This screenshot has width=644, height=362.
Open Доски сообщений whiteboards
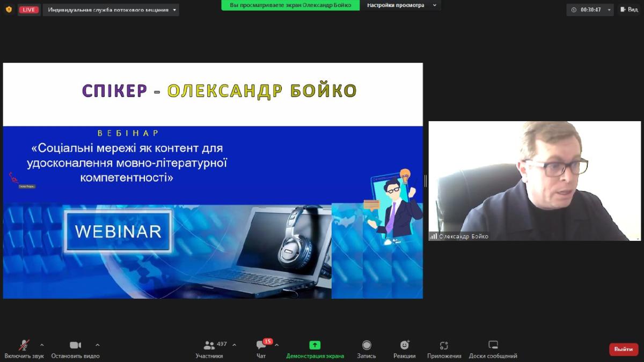(x=493, y=349)
